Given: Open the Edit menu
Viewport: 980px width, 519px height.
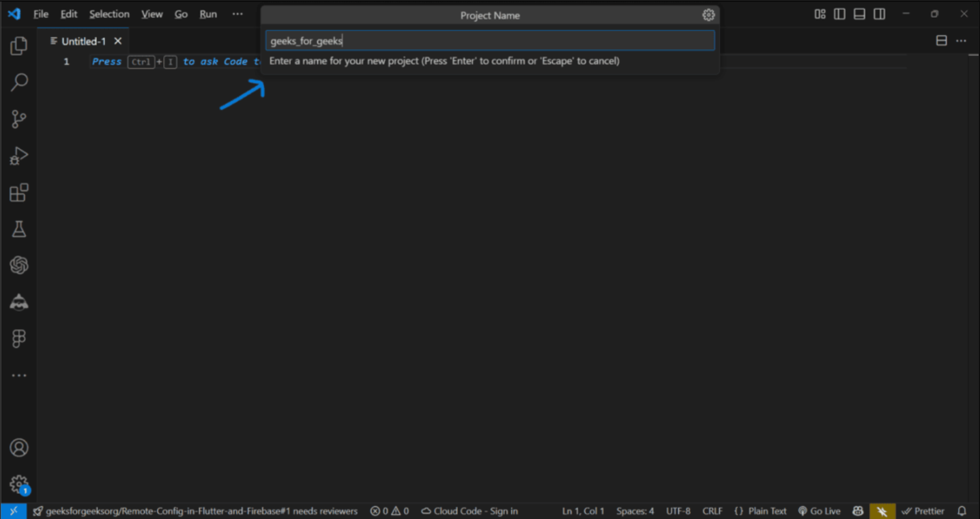Looking at the screenshot, I should 69,14.
